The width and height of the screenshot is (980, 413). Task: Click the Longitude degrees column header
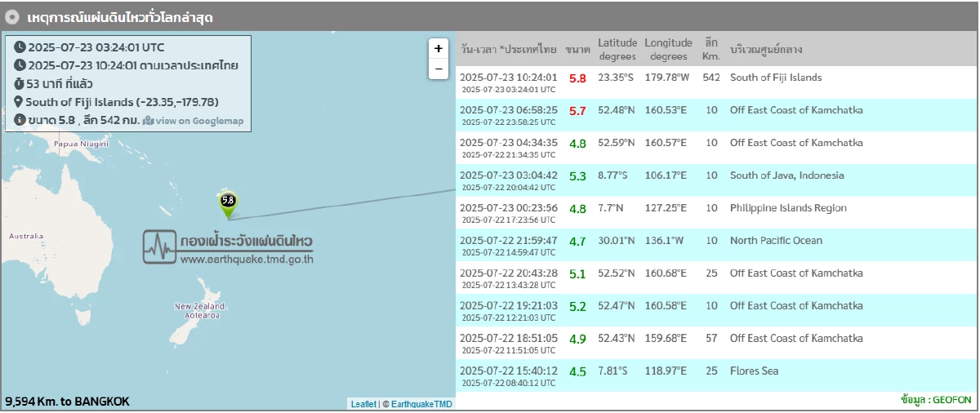point(668,49)
